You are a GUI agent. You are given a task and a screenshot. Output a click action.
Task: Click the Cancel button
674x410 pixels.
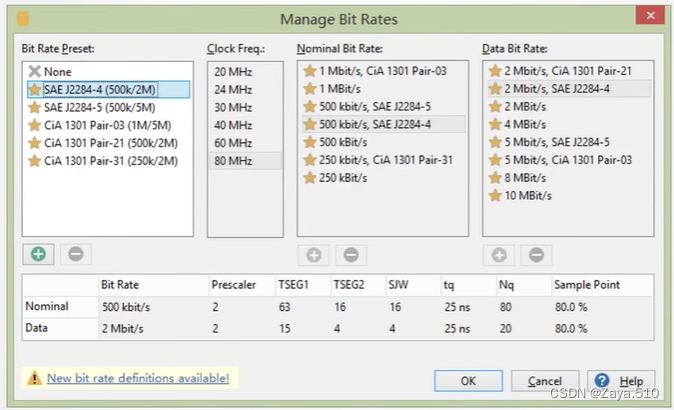[x=545, y=381]
